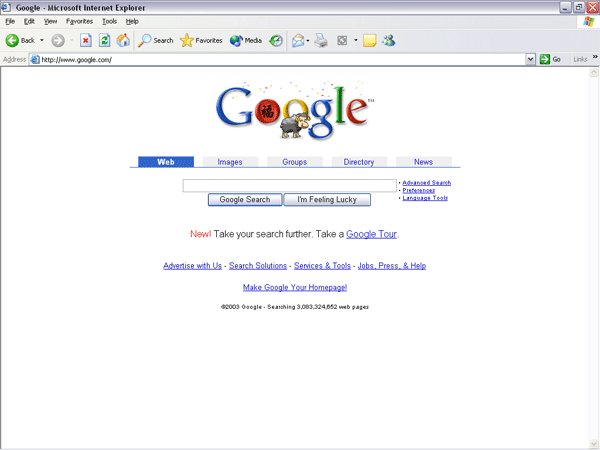Click the Google holiday logo

(295, 110)
